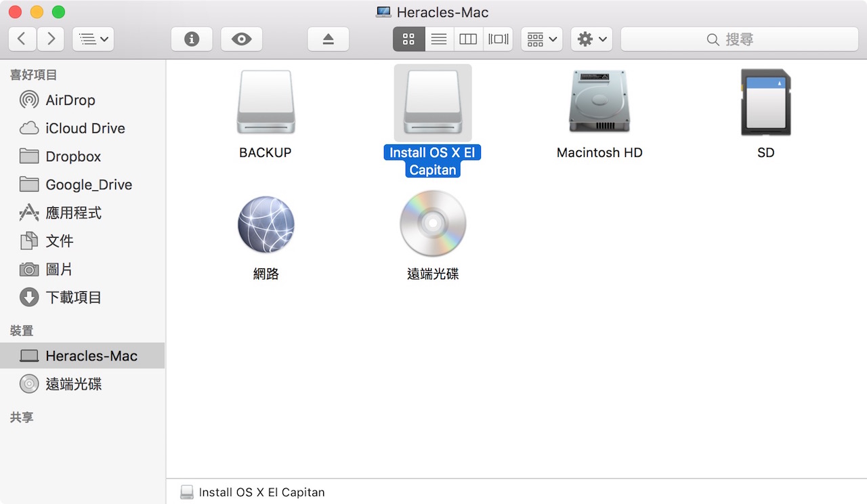This screenshot has height=504, width=867.
Task: Zoom the Finder window with the green button
Action: tap(58, 12)
